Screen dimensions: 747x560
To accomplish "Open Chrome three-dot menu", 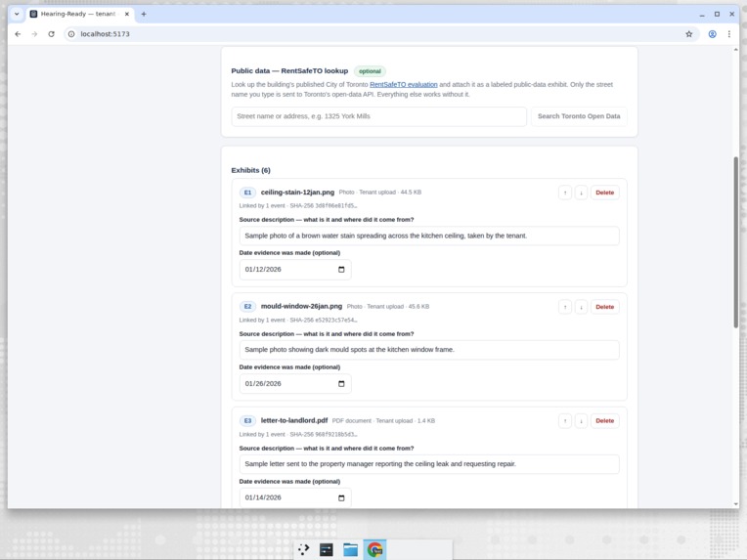I will click(x=728, y=34).
